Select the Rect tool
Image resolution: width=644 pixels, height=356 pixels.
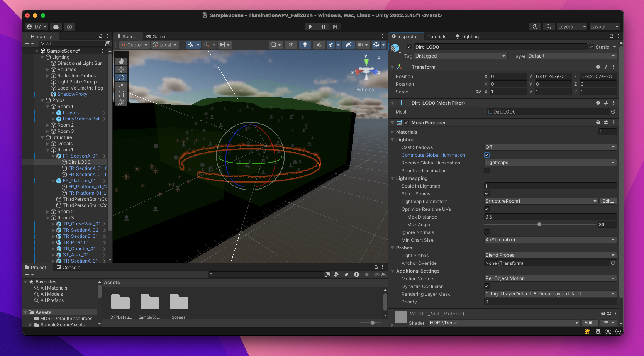point(121,94)
